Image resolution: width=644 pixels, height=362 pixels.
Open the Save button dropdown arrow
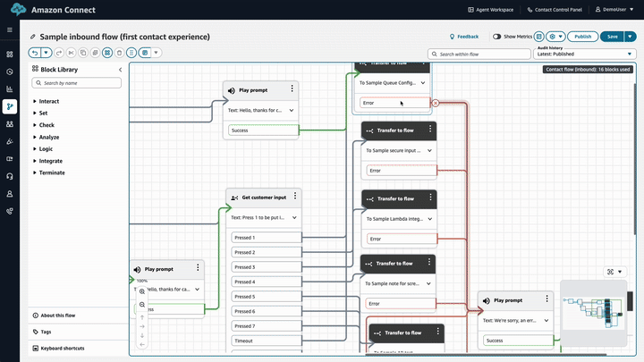click(630, 37)
